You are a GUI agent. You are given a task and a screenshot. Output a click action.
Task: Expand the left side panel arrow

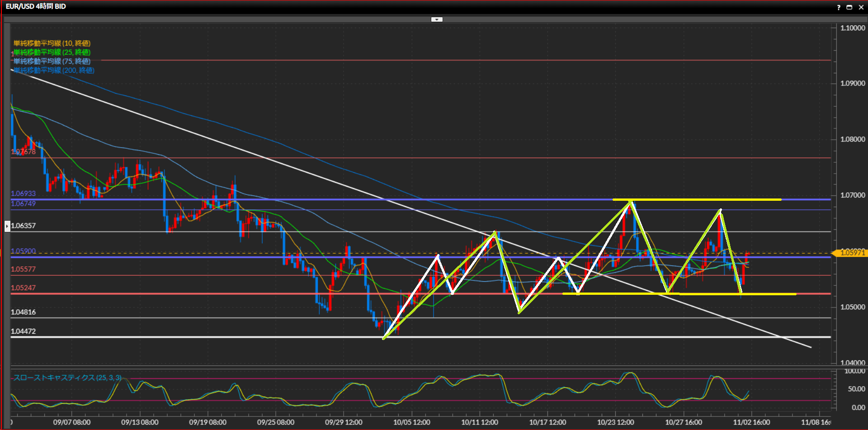[7, 226]
